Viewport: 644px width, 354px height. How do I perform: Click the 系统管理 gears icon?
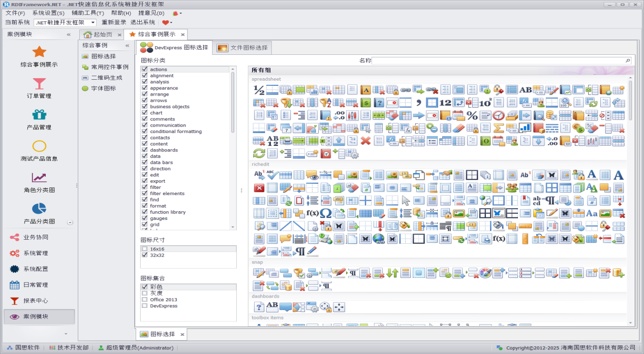15,253
